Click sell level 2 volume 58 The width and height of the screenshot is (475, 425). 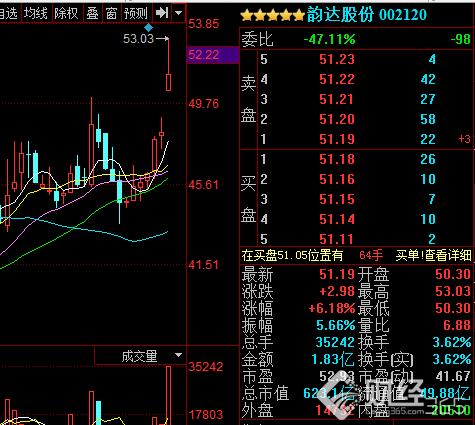coord(428,119)
